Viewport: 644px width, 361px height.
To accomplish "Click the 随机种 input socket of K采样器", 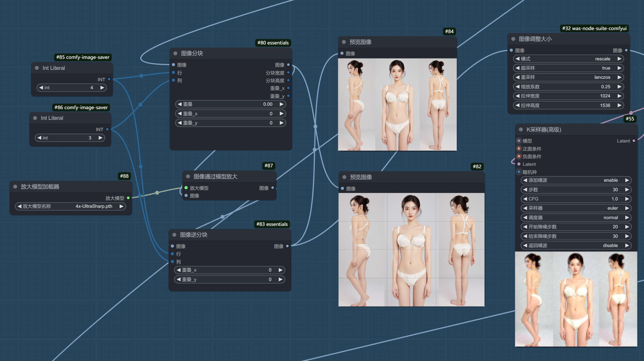I will pyautogui.click(x=519, y=172).
